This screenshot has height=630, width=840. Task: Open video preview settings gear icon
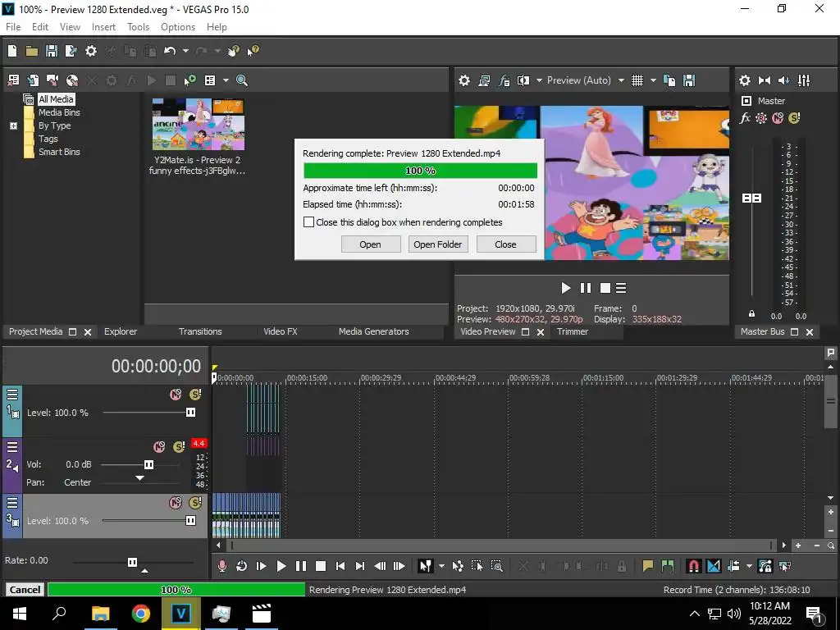click(464, 80)
